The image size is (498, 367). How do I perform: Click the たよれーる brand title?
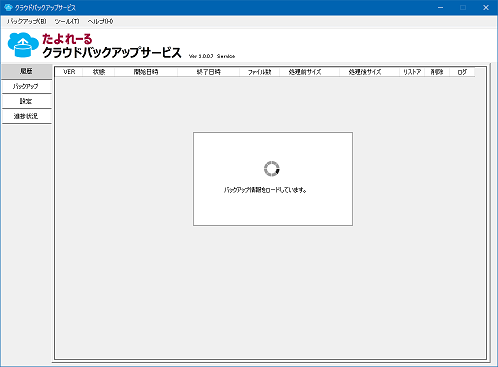click(x=67, y=39)
